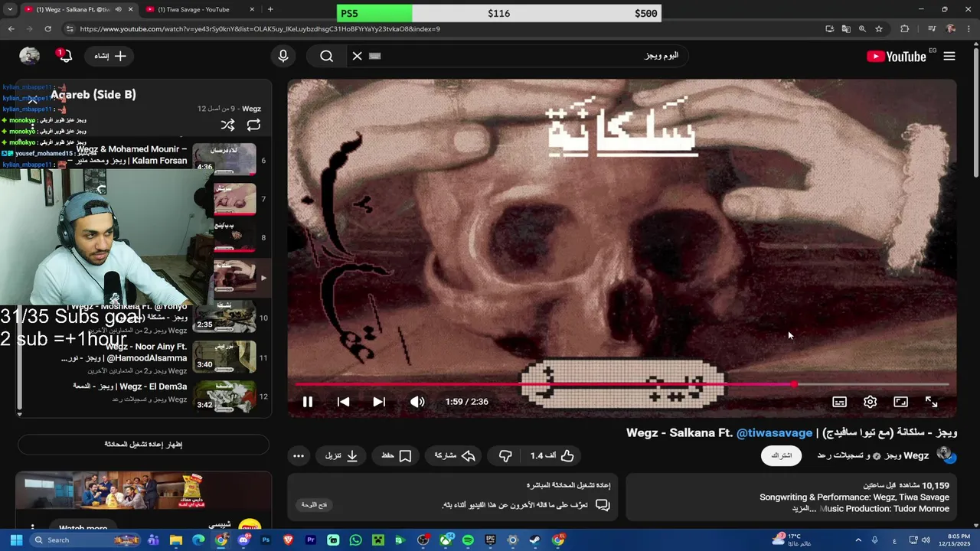Open a new browser tab
The image size is (980, 551).
click(x=270, y=9)
